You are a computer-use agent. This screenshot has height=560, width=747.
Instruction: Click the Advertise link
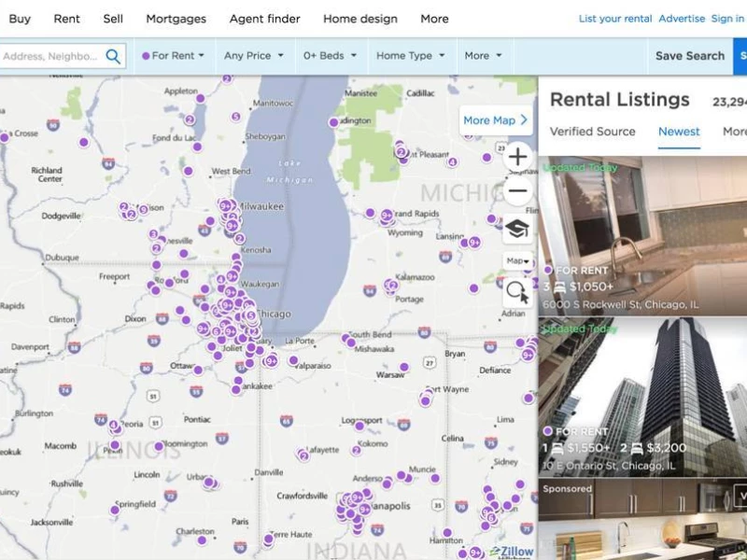pos(682,19)
